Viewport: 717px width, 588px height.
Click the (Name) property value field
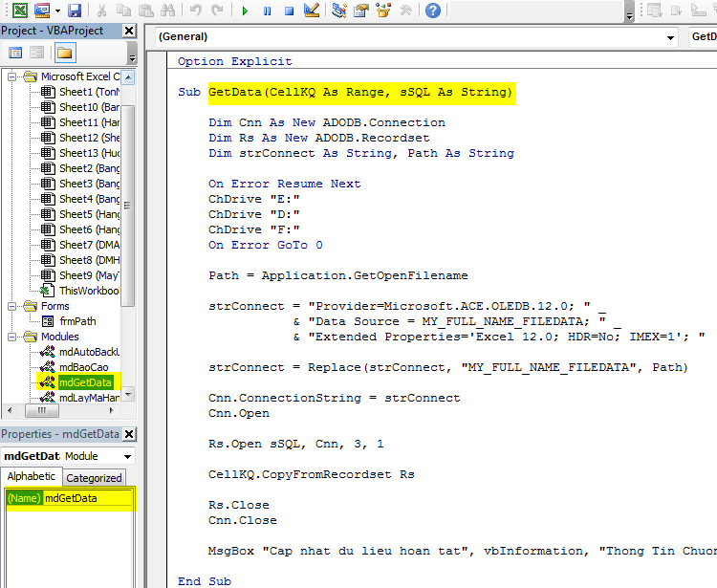tap(88, 498)
